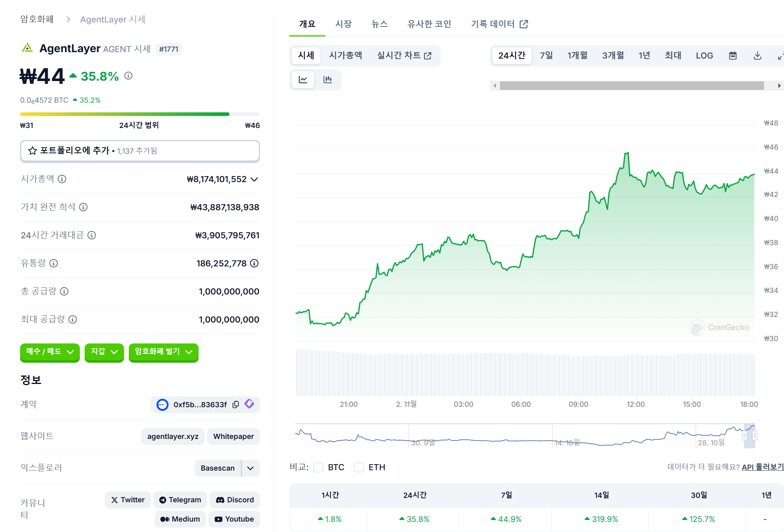Open the calendar date range picker
784x532 pixels.
(733, 55)
